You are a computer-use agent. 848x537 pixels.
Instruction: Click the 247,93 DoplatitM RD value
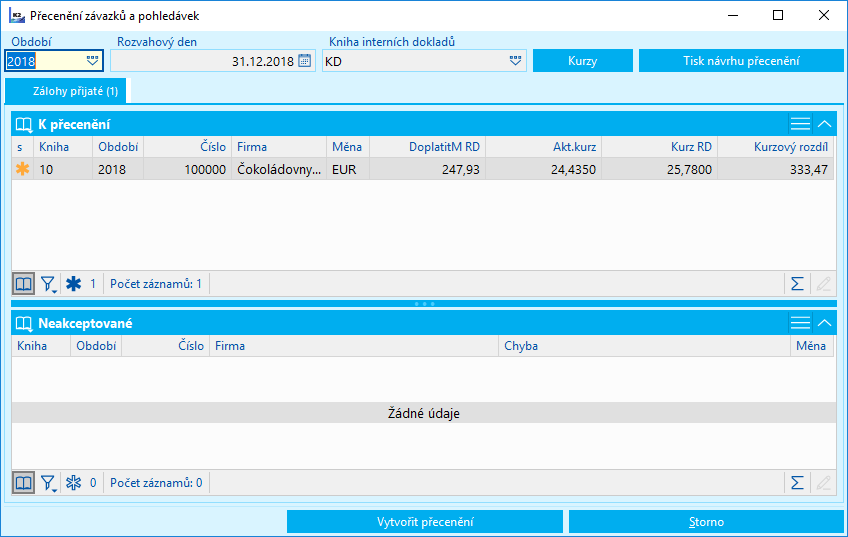click(428, 169)
